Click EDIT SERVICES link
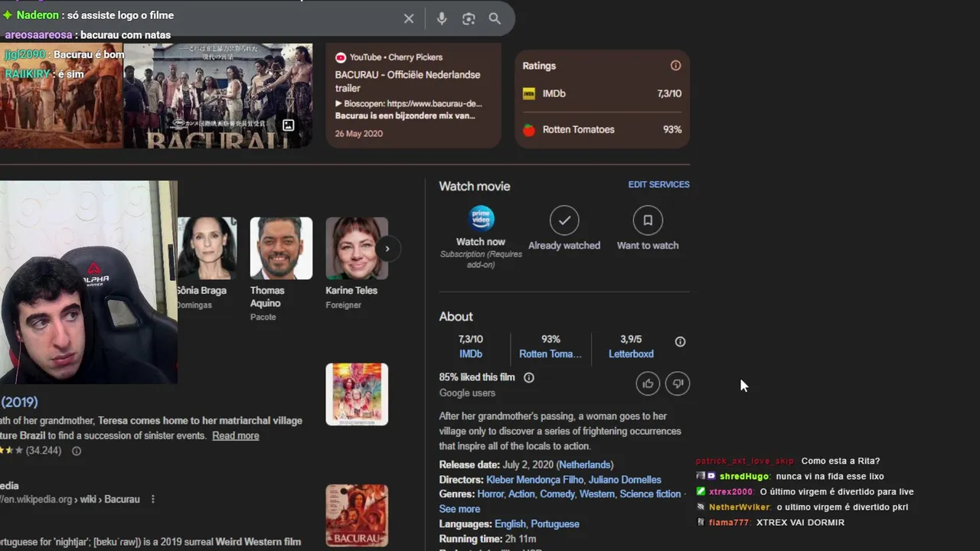 [658, 184]
